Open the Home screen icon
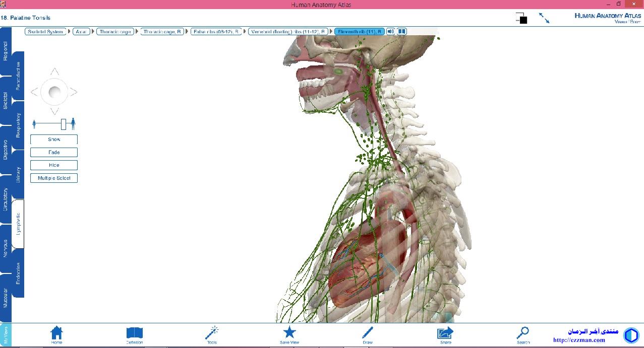This screenshot has width=644, height=348. 56,333
